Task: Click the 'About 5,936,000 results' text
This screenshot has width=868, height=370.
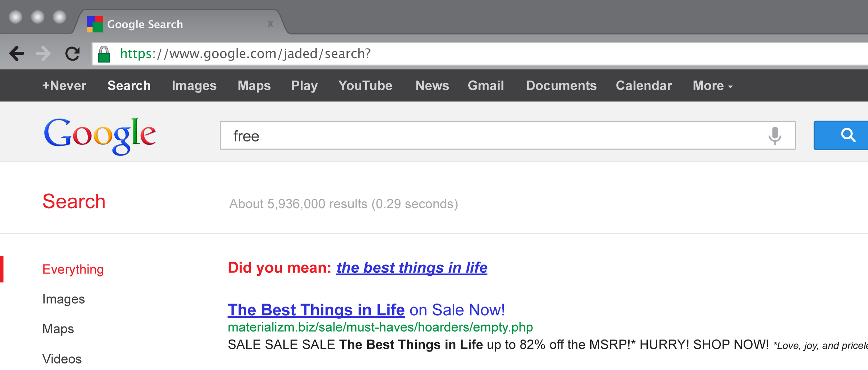Action: coord(344,204)
